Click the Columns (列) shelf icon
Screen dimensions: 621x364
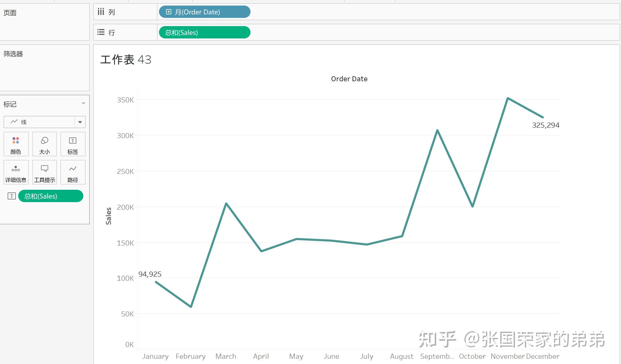click(x=101, y=12)
